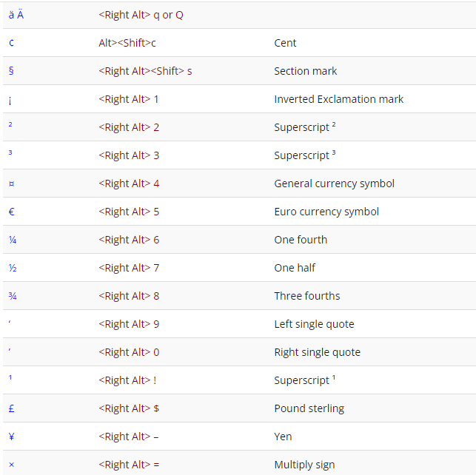This screenshot has height=475, width=476.
Task: Select the '<Right Alt><Shift> s' shortcut cell
Action: point(145,71)
